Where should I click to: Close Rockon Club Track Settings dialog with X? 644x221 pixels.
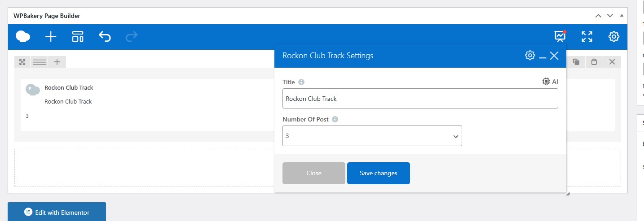554,56
